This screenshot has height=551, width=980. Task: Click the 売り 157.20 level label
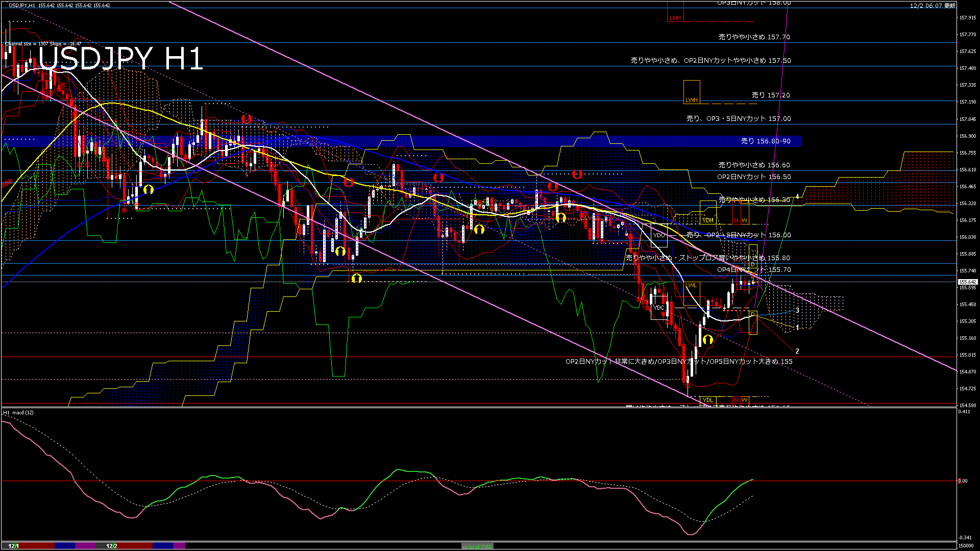(x=770, y=95)
